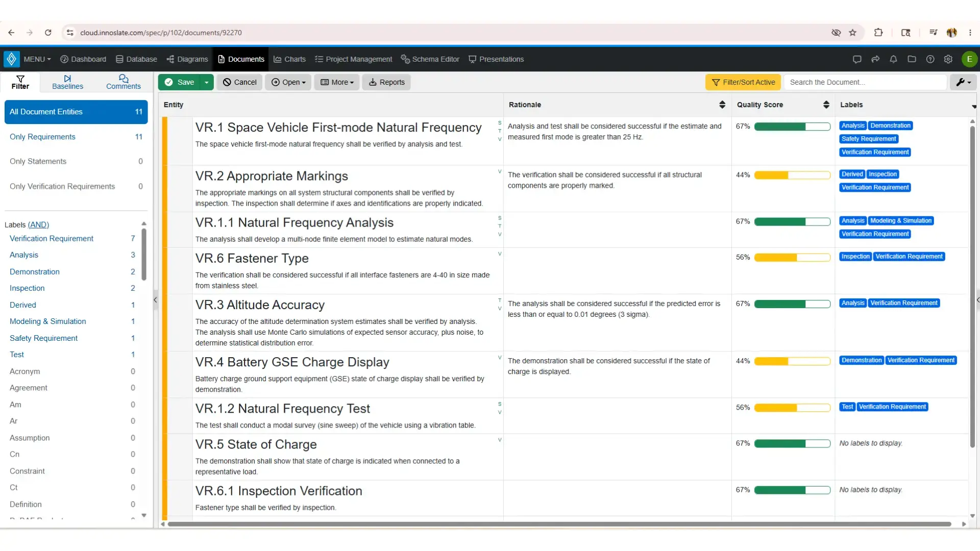Collapse the left sidebar with chevron handle
Image resolution: width=980 pixels, height=551 pixels.
point(155,300)
